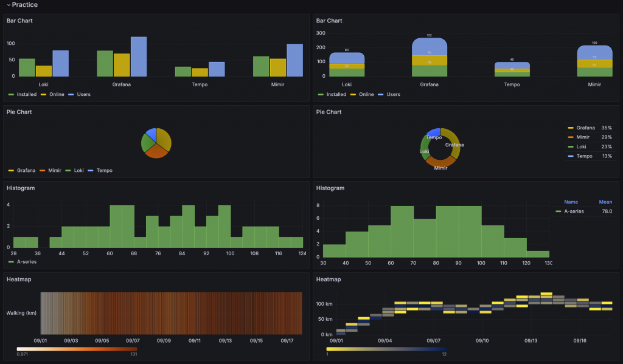Screen dimensions: 623x364
Task: Click 09/17 date on orange heatmap axis
Action: point(287,340)
